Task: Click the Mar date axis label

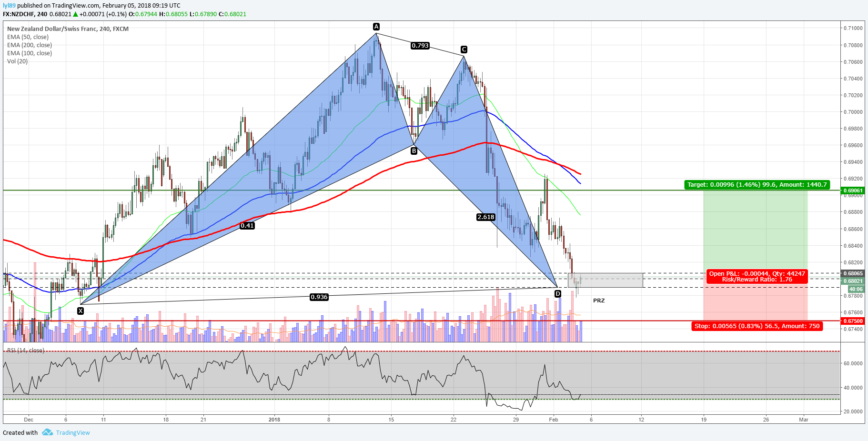Action: point(804,420)
